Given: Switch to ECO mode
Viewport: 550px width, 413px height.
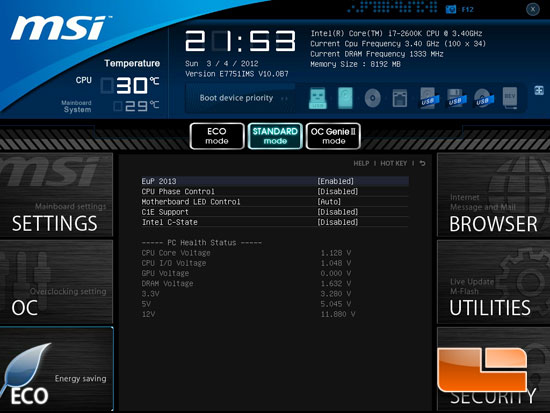Looking at the screenshot, I should click(217, 136).
